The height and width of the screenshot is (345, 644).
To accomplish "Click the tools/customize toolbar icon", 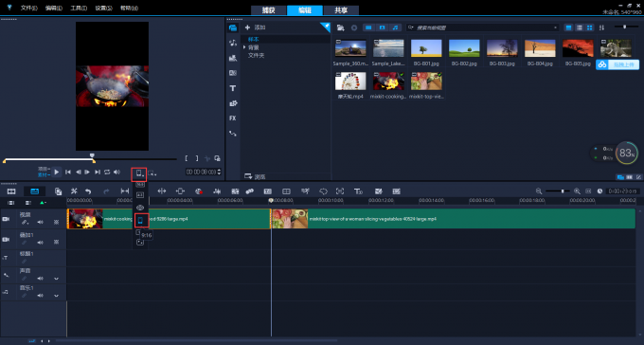I will (74, 191).
